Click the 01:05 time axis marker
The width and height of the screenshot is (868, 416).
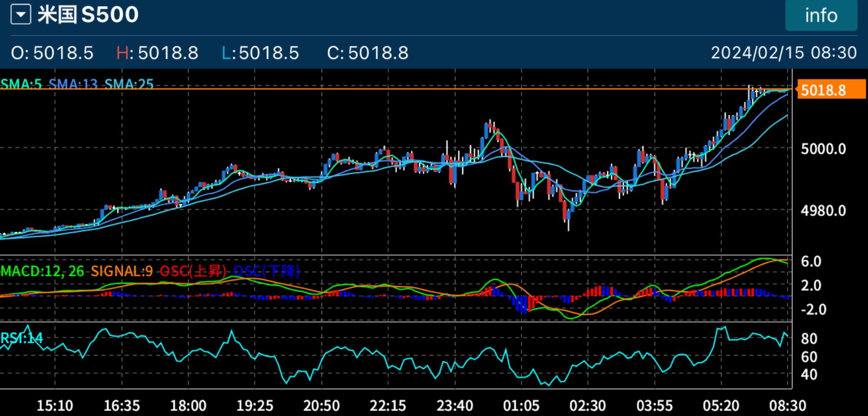coord(521,406)
